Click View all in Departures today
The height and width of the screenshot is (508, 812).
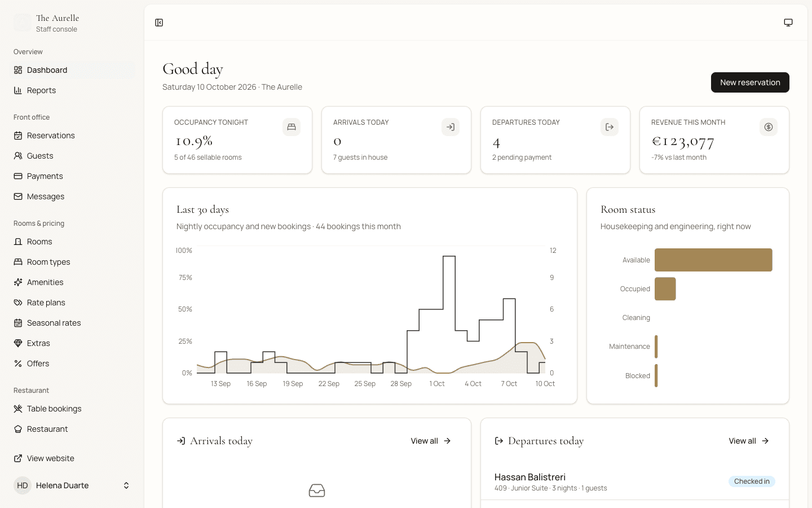point(749,441)
